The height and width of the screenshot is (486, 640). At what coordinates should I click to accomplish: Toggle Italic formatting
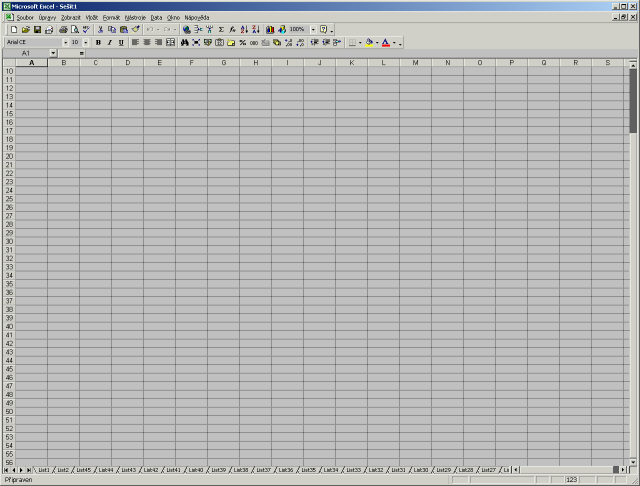pyautogui.click(x=110, y=43)
